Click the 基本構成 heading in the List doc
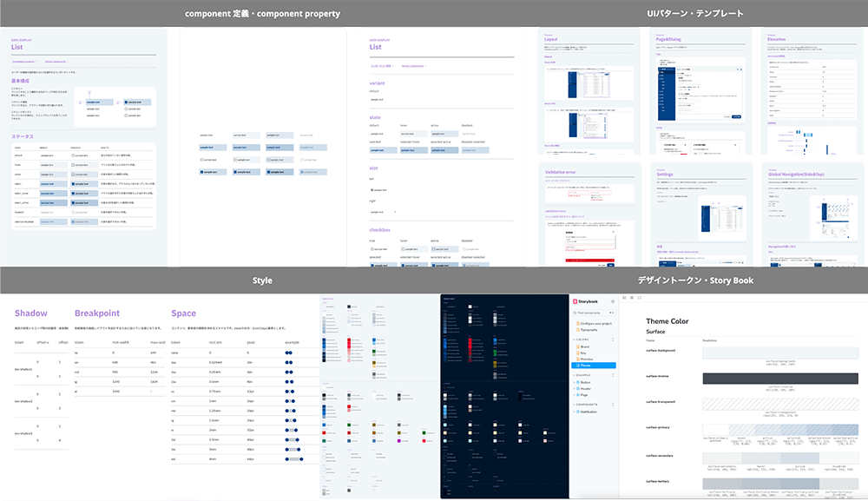Image resolution: width=868 pixels, height=501 pixels. pos(21,81)
